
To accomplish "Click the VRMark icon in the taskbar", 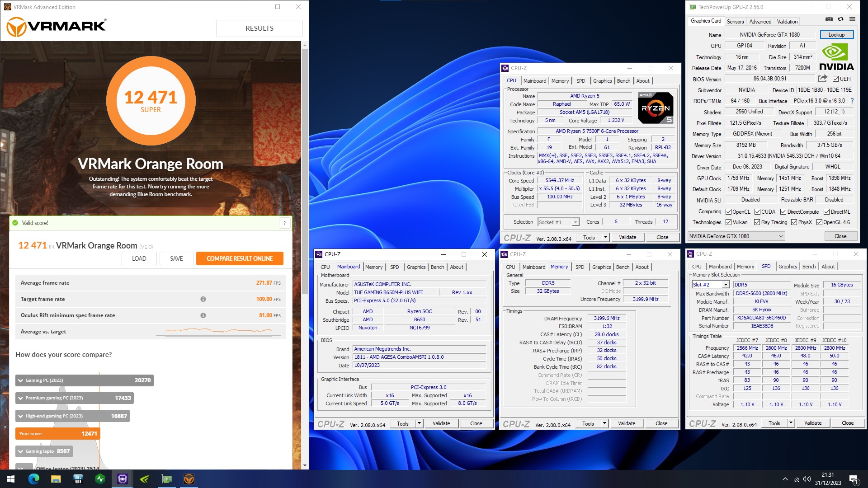I will (189, 479).
